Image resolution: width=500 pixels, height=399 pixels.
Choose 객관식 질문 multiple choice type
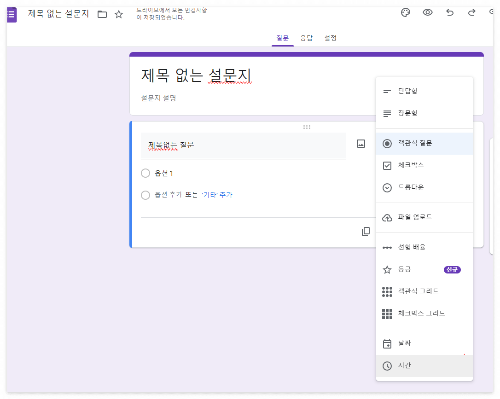click(424, 144)
